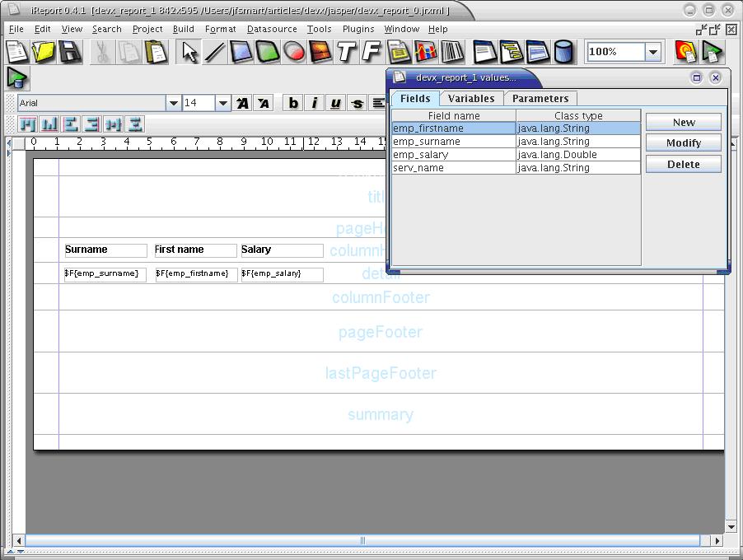Open the 100% zoom level dropdown
743x560 pixels.
tap(652, 52)
